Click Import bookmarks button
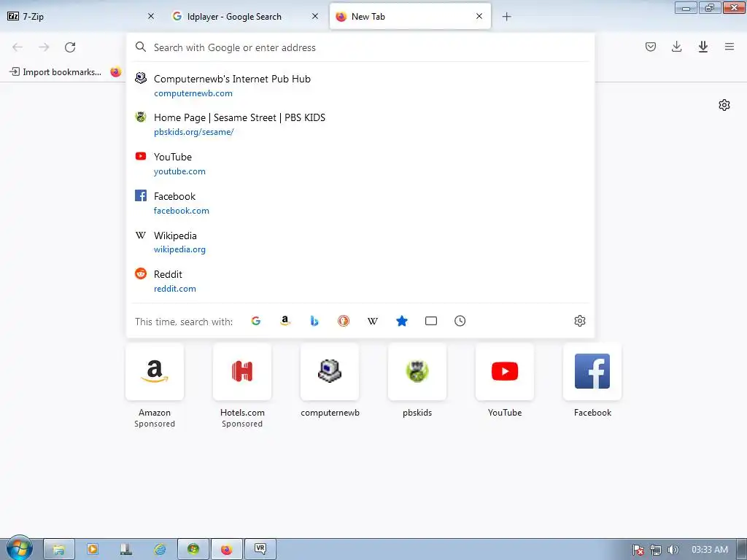This screenshot has height=560, width=747. coord(55,72)
